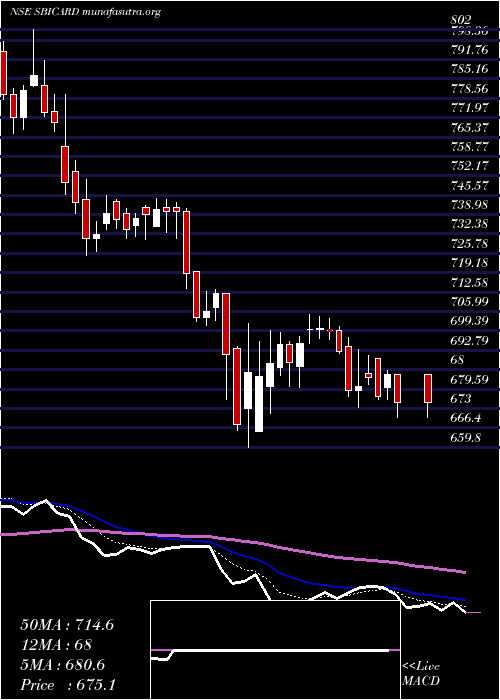The image size is (500, 700).
Task: Click the 666.4 price axis label
Action: click(x=466, y=419)
